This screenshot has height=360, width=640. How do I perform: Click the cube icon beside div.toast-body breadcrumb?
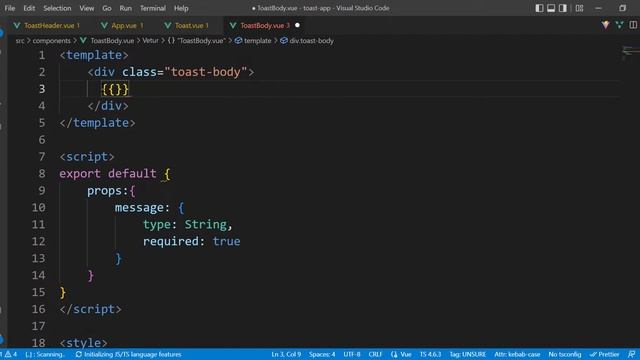[x=284, y=41]
